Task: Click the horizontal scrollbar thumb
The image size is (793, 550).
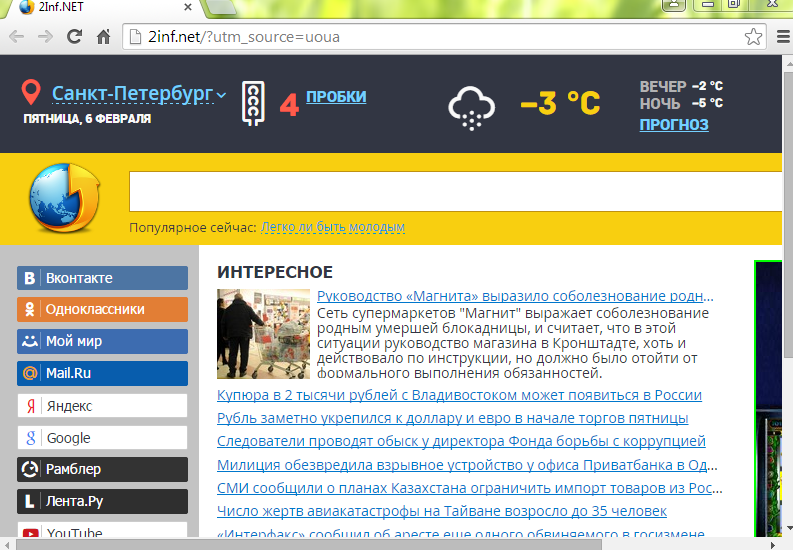Action: (309, 545)
